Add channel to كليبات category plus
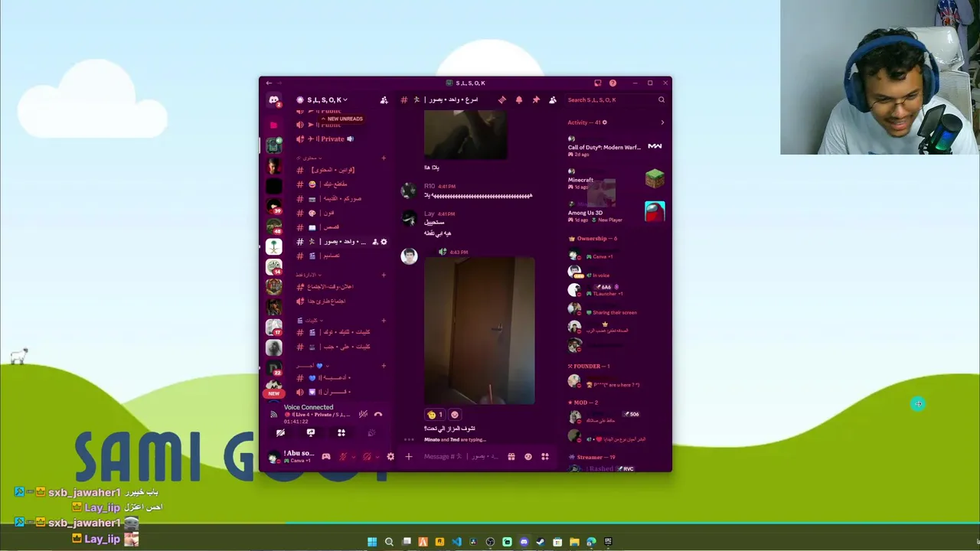 [x=384, y=321]
